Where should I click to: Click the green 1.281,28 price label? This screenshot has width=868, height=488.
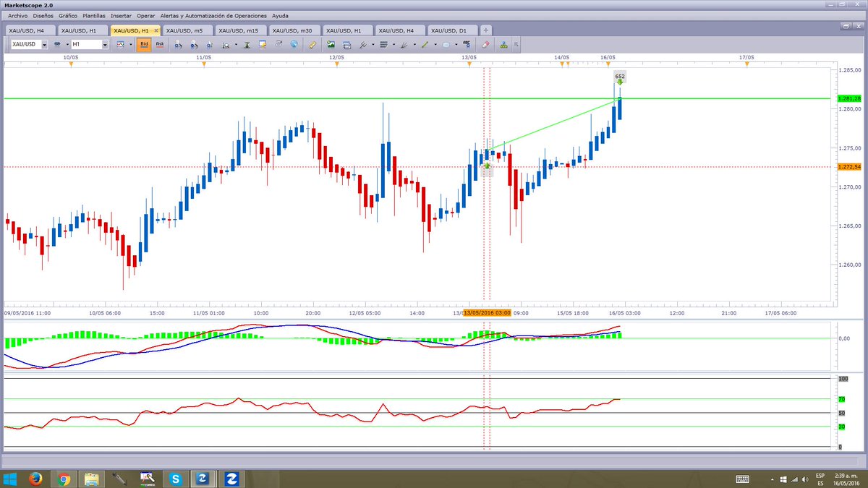(848, 98)
